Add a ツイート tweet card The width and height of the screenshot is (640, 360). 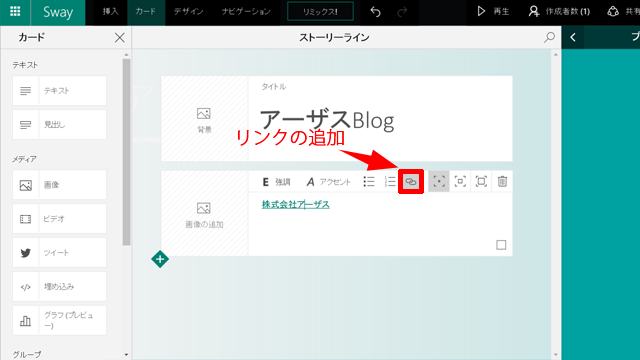[x=60, y=253]
